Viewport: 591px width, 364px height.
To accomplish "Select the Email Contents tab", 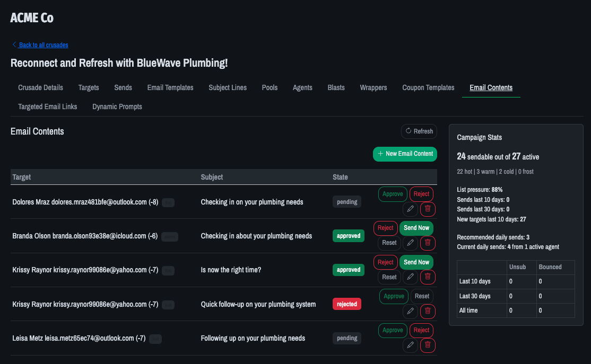I will [x=491, y=87].
